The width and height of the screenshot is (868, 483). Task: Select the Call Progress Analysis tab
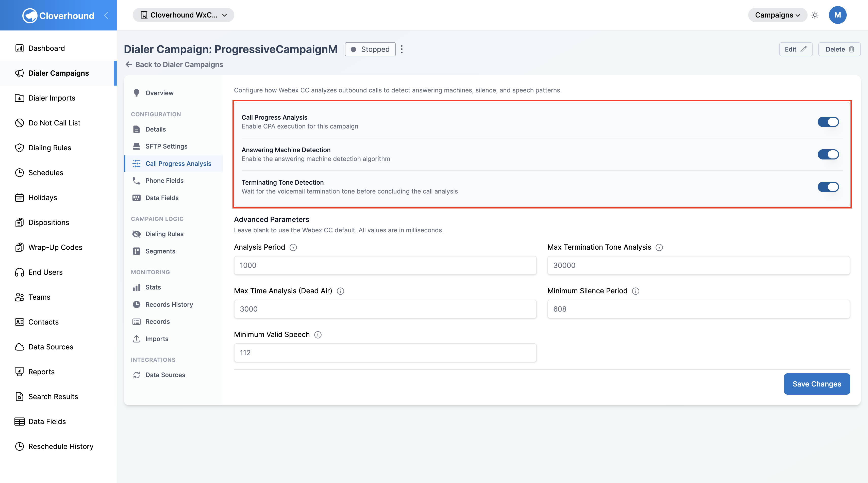click(x=173, y=164)
